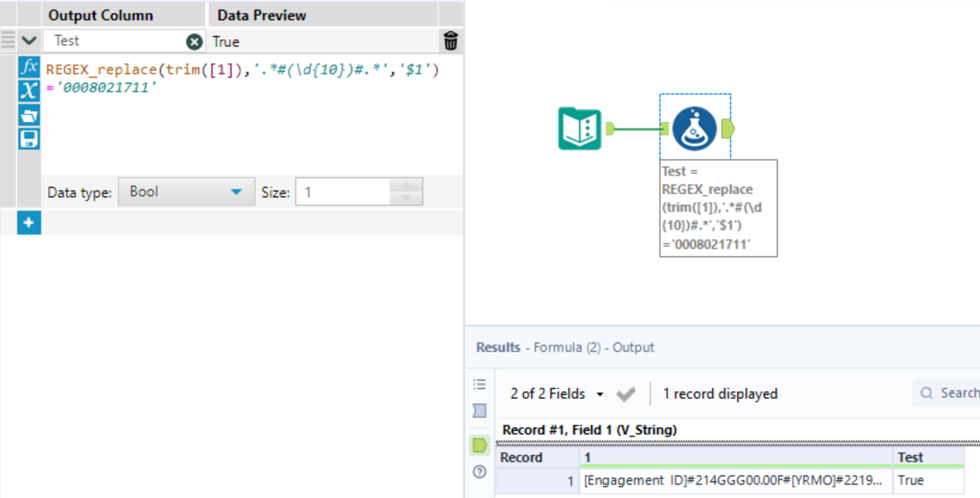Open the fx functions list
980x498 pixels.
29,67
